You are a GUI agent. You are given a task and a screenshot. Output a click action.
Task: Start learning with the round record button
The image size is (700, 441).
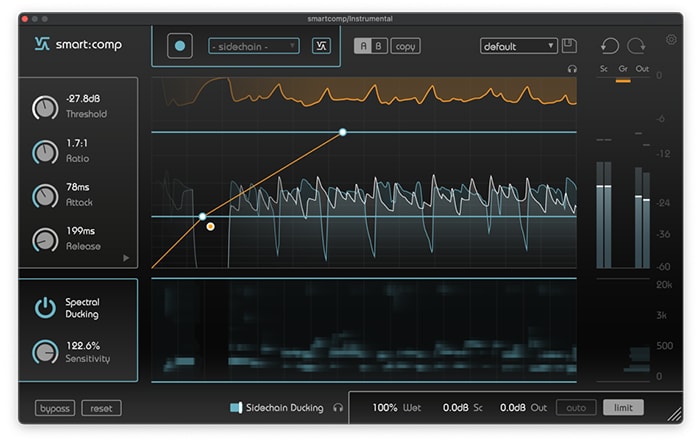coord(180,46)
